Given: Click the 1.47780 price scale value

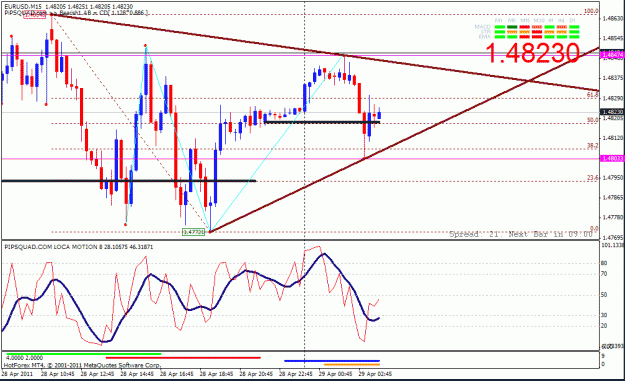Looking at the screenshot, I should [x=613, y=218].
